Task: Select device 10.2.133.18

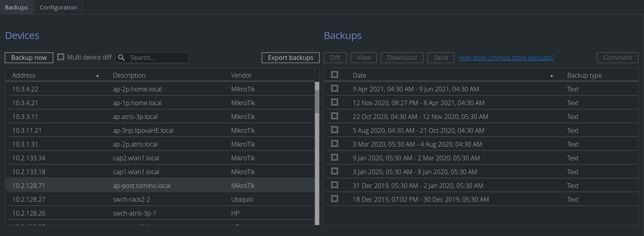Action: click(160, 172)
